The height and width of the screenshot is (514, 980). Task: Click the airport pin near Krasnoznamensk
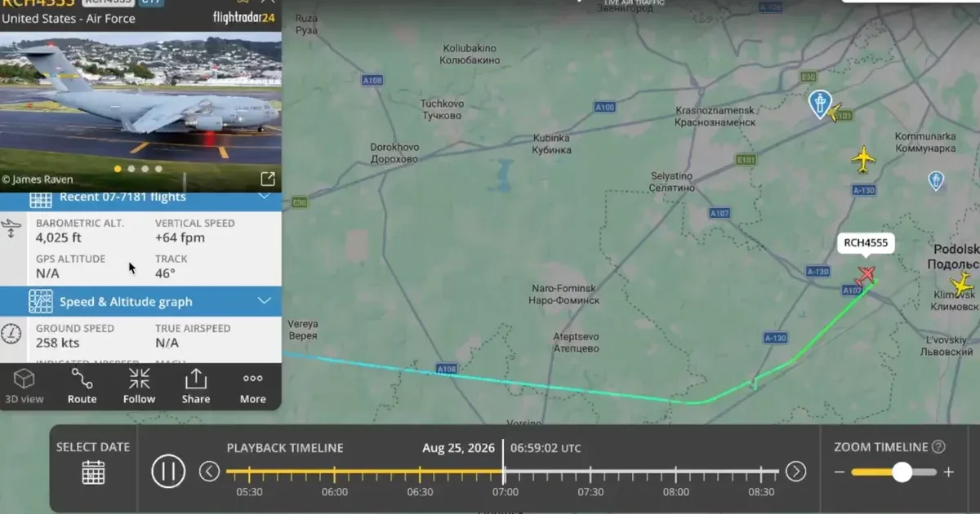coord(819,104)
